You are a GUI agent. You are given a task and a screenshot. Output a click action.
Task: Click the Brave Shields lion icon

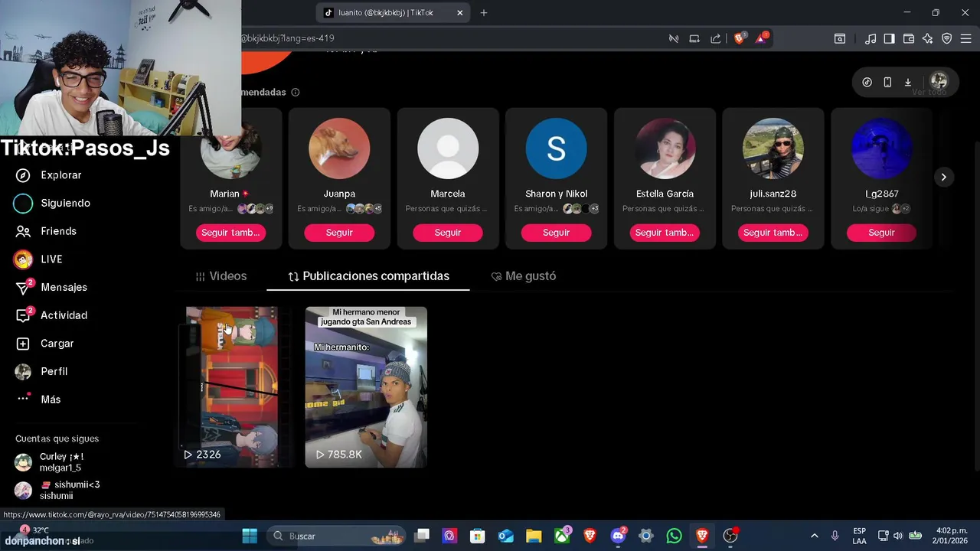point(740,38)
